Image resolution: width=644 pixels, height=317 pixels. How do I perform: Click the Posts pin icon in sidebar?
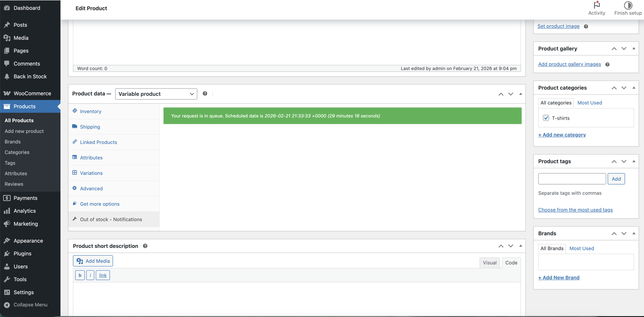(x=7, y=25)
